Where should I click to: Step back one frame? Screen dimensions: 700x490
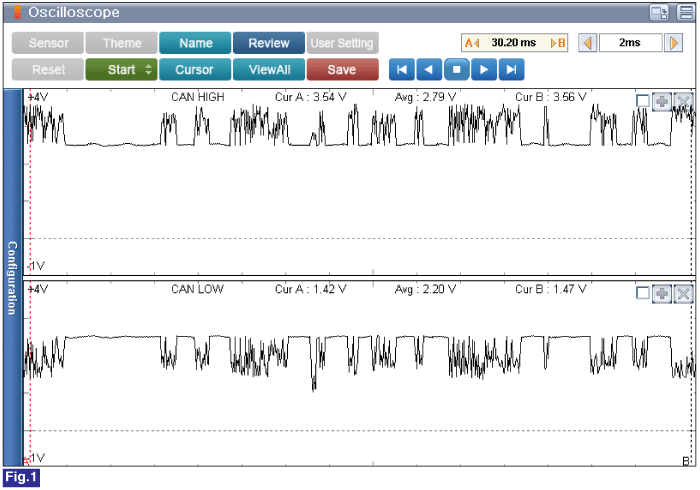(429, 70)
